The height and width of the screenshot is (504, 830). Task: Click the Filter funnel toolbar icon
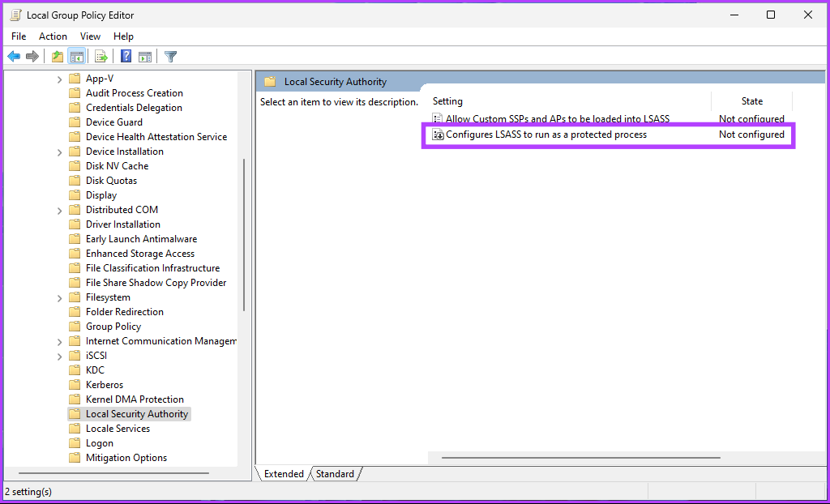coord(170,56)
